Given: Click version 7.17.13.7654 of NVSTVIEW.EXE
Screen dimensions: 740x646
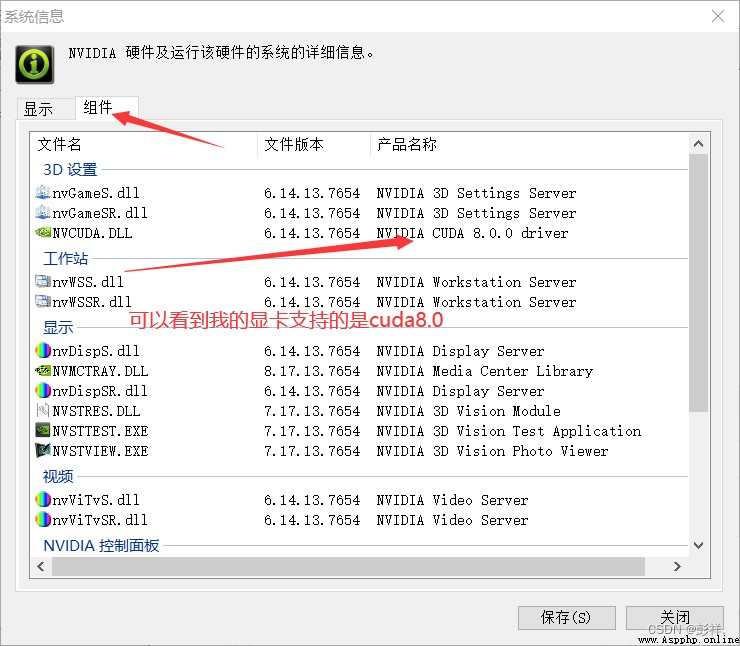Looking at the screenshot, I should coord(312,452).
